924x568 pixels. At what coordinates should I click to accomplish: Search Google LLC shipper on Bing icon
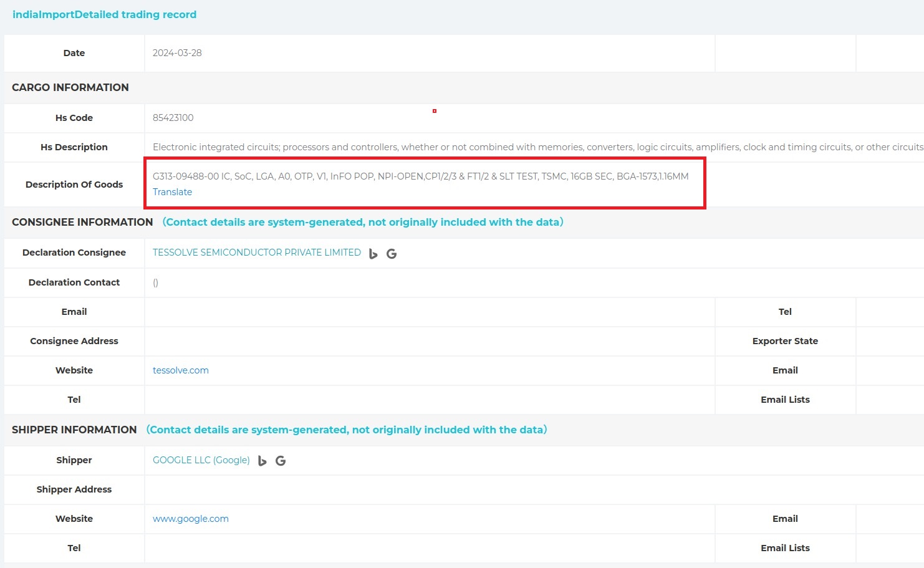click(262, 461)
